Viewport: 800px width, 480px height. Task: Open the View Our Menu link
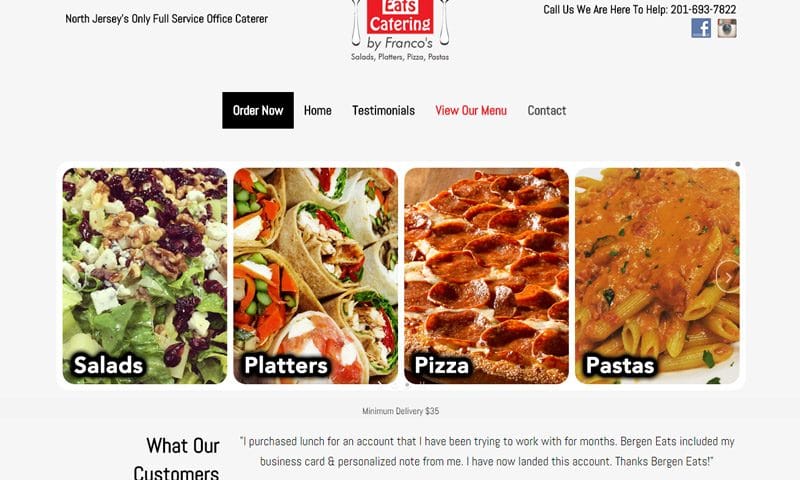471,110
